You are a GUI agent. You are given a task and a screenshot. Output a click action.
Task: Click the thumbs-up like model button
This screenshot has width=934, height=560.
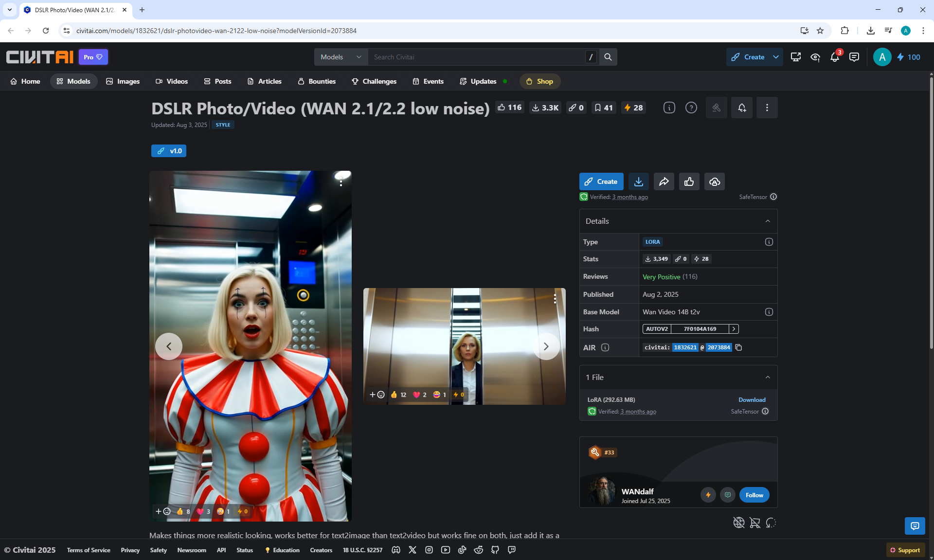click(689, 181)
